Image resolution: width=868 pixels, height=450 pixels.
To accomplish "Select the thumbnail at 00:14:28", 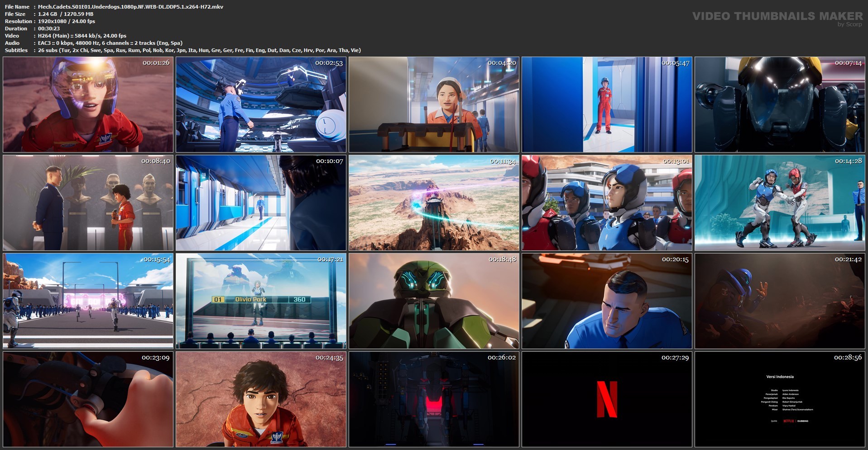I will [x=780, y=203].
